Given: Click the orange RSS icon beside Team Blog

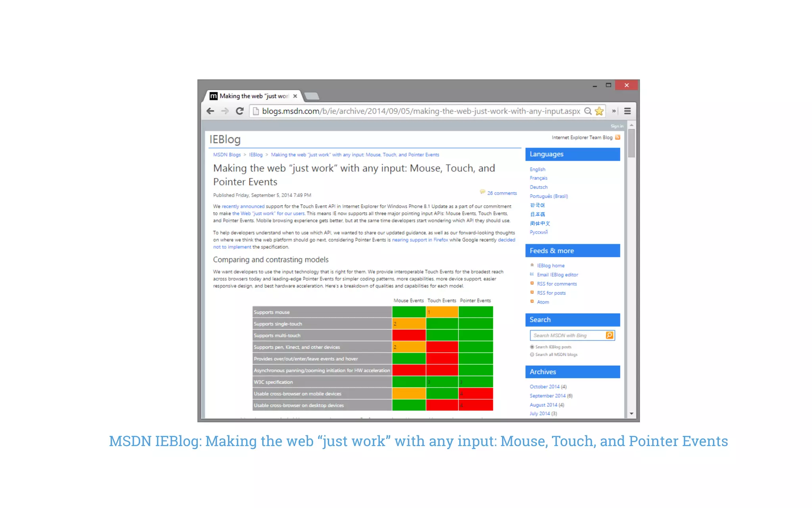Looking at the screenshot, I should (617, 137).
